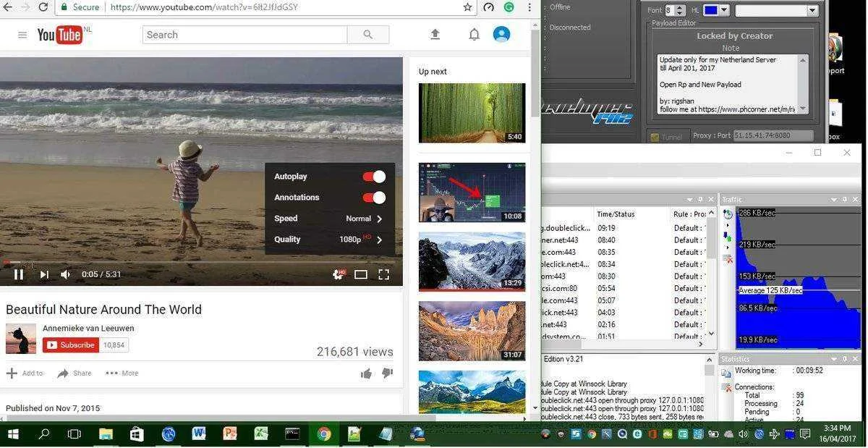This screenshot has width=868, height=448.
Task: Open the Traffic panel dropdown arrow
Action: tap(834, 199)
